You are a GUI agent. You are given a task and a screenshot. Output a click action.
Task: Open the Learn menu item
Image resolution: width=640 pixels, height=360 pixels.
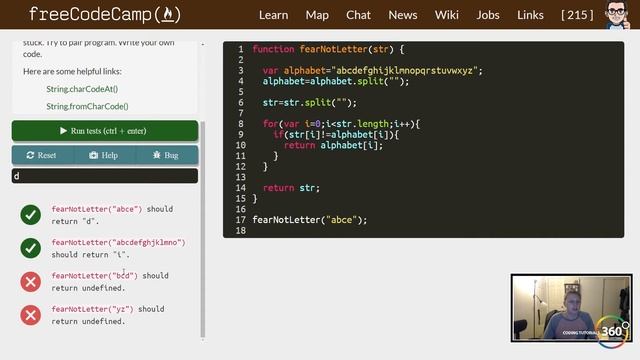click(x=273, y=15)
